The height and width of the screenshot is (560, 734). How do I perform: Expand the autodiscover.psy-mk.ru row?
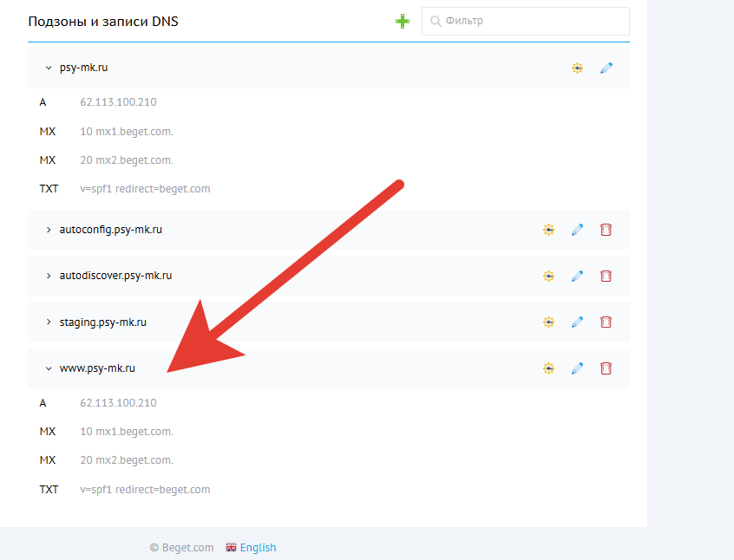point(49,276)
